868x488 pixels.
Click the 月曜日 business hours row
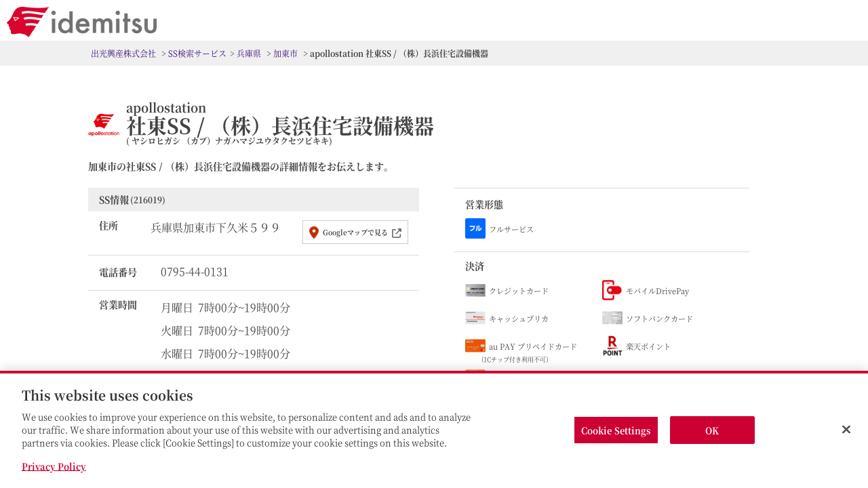coord(225,308)
